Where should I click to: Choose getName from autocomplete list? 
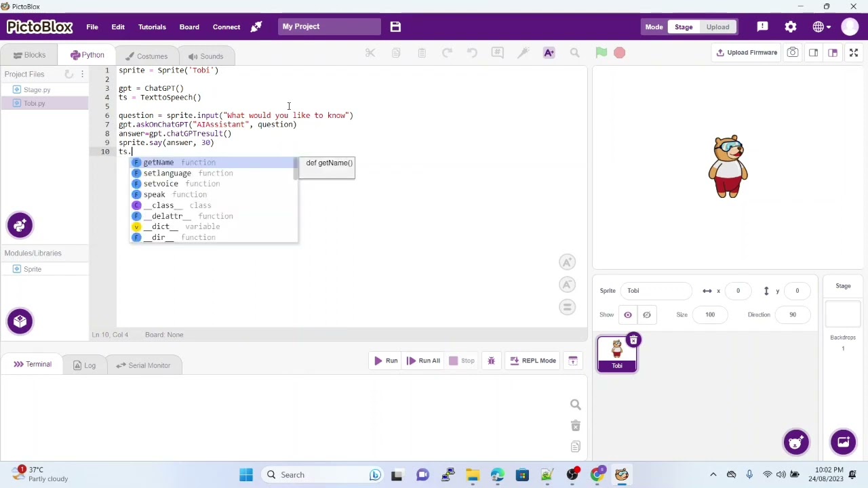(214, 163)
